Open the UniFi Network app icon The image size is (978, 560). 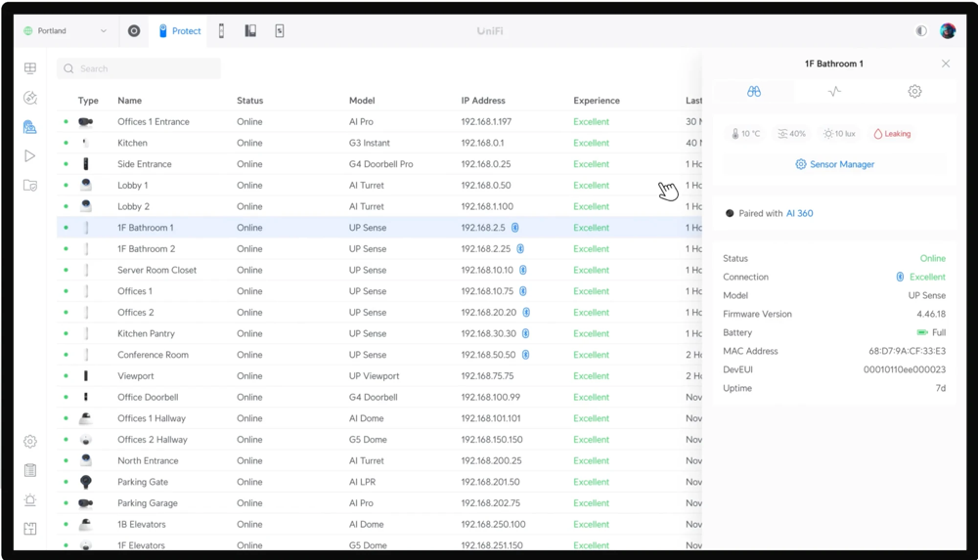(x=134, y=30)
